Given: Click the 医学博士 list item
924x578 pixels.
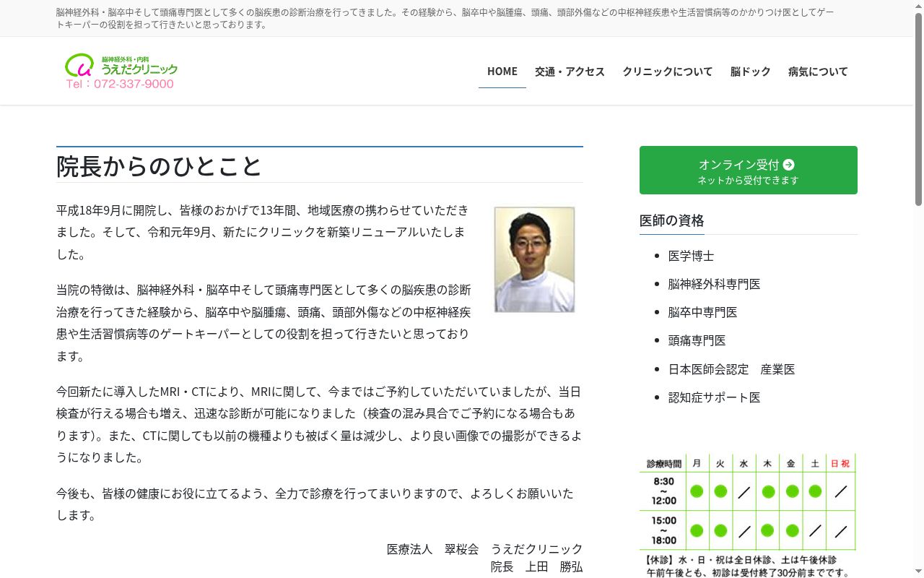Looking at the screenshot, I should coord(691,256).
